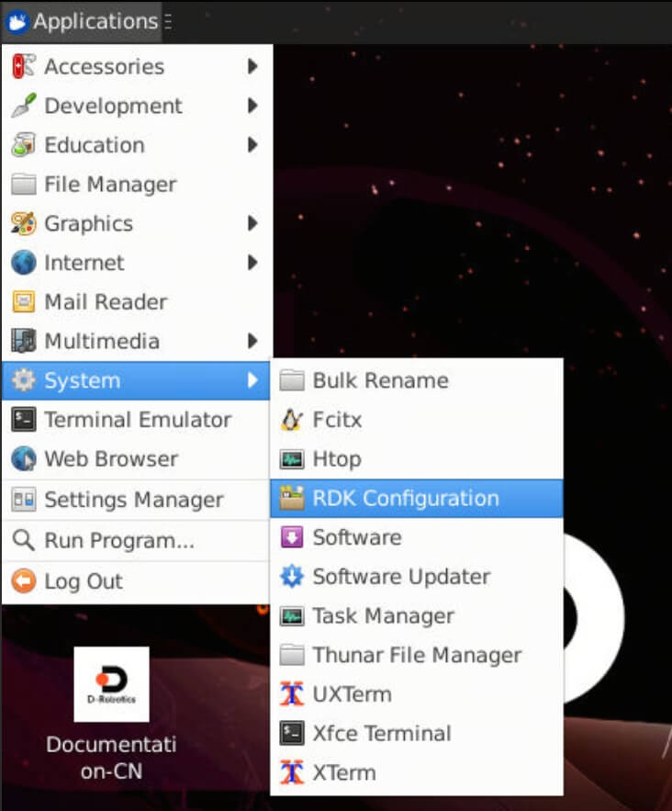Click the Applications panel button

click(83, 21)
